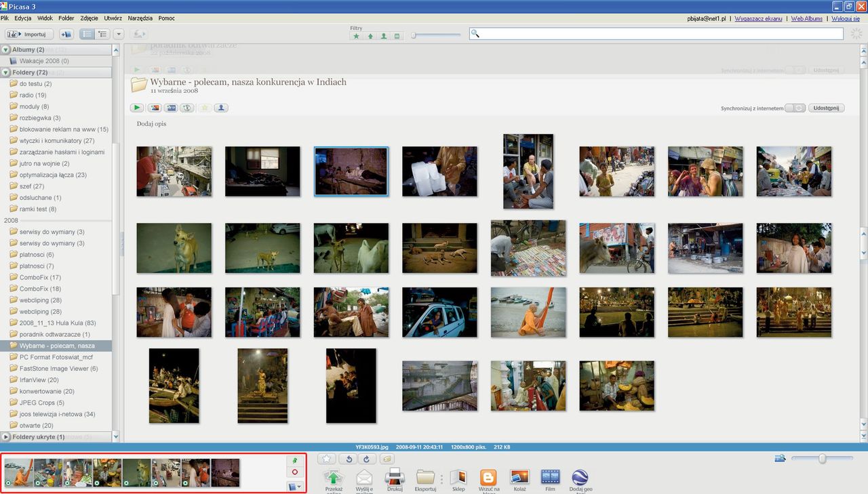Screen dimensions: 868x494
Task: Open the Edycja menu
Action: pyautogui.click(x=23, y=18)
